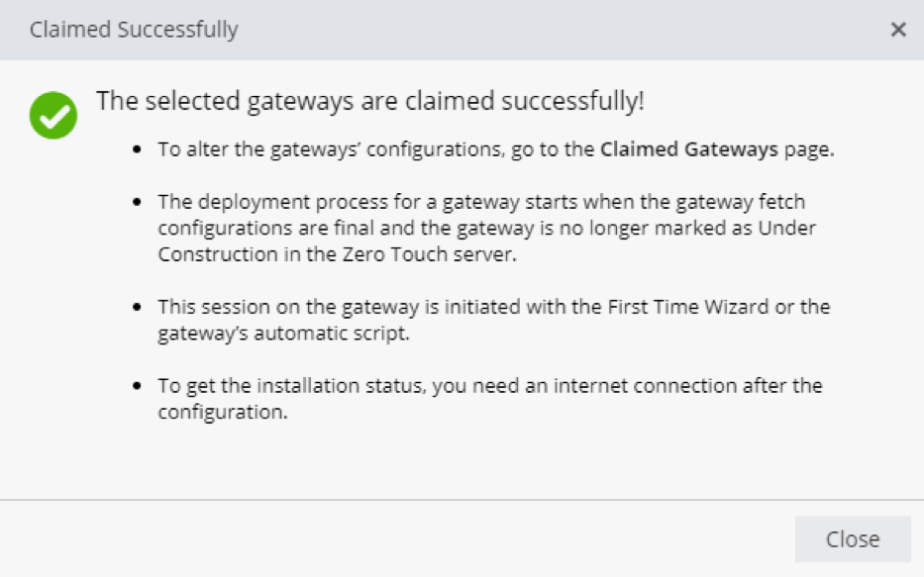Click the selected gateways claimed successfully heading

370,101
